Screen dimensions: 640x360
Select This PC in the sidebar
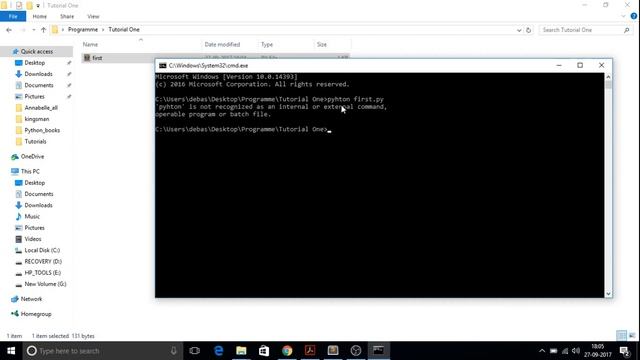pos(30,171)
